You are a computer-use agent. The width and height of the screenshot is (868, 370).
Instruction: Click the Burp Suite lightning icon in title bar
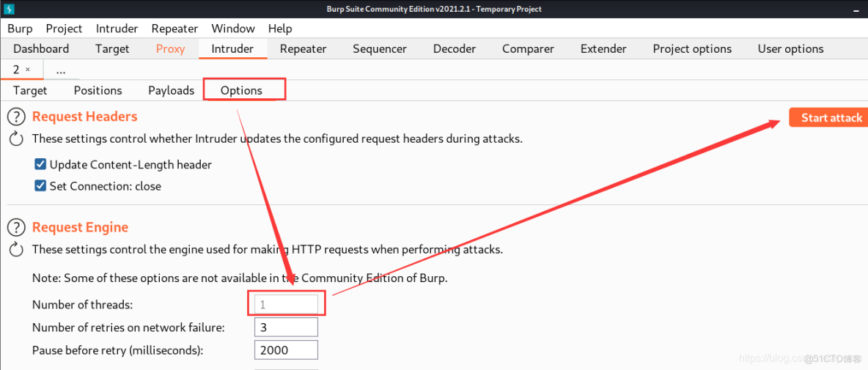click(x=8, y=9)
